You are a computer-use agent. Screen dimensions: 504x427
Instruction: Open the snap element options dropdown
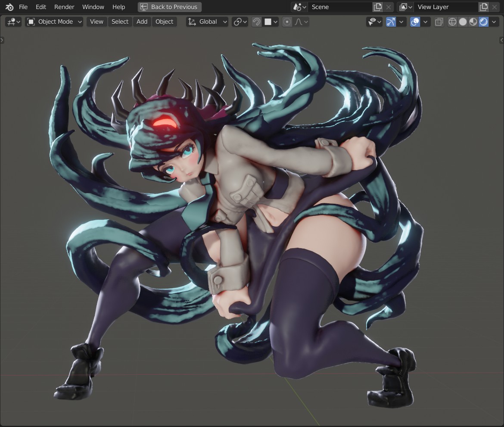click(271, 22)
